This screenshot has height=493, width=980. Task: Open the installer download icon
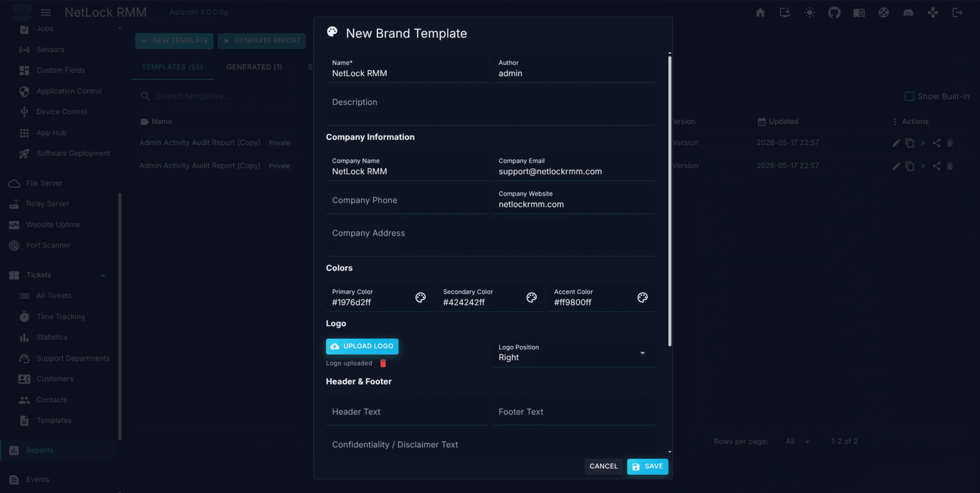click(784, 13)
